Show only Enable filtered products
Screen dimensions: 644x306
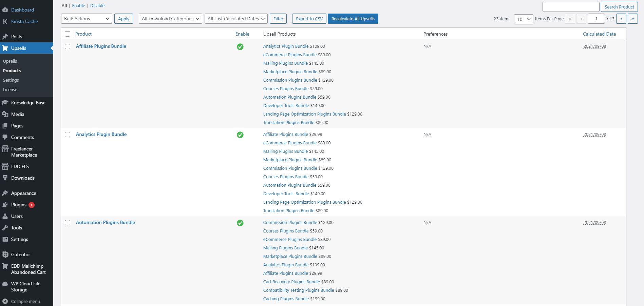[x=79, y=5]
